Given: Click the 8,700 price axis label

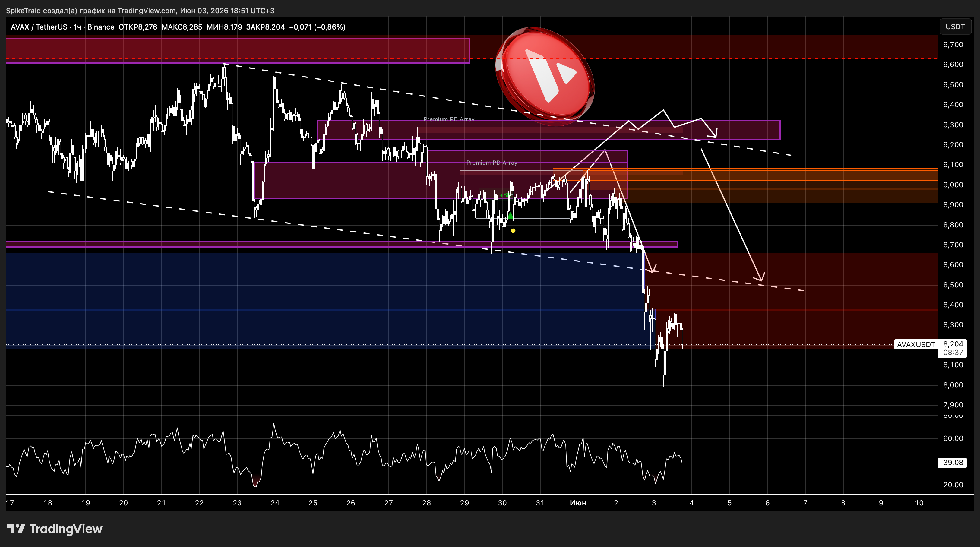Looking at the screenshot, I should point(953,245).
